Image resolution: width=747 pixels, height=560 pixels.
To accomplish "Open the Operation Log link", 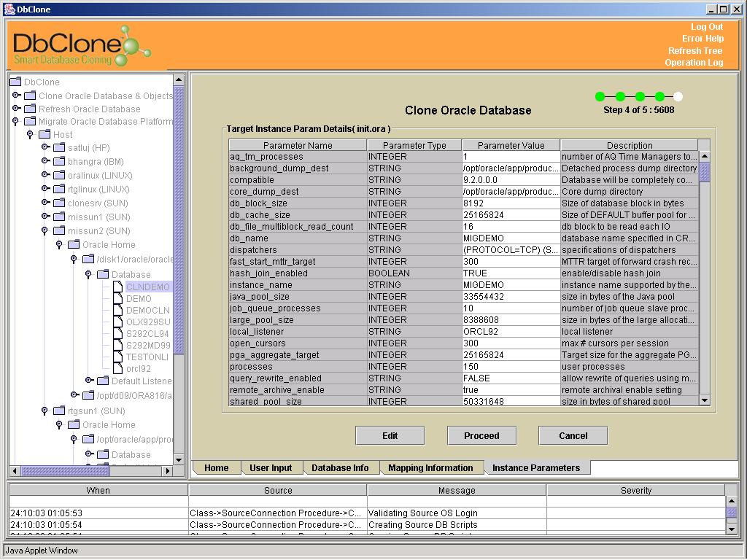I will tap(694, 63).
